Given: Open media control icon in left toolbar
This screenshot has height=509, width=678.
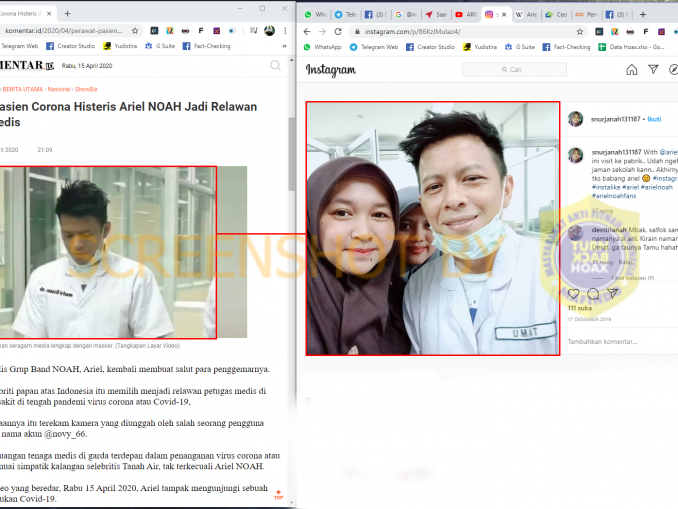Looking at the screenshot, I should (x=254, y=31).
